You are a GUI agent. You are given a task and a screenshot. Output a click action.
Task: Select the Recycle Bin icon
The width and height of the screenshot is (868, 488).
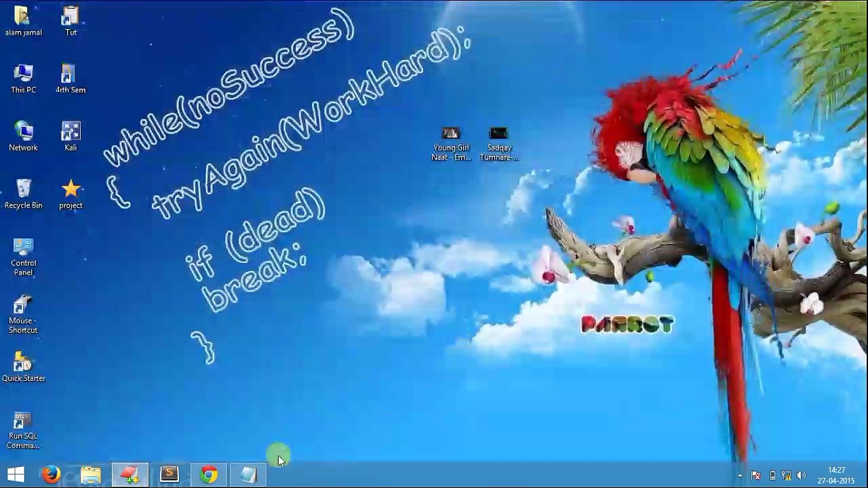(23, 193)
